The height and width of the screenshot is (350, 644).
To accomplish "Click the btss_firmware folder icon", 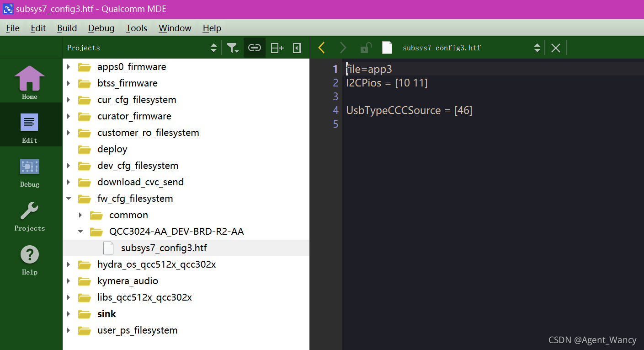I will (84, 83).
